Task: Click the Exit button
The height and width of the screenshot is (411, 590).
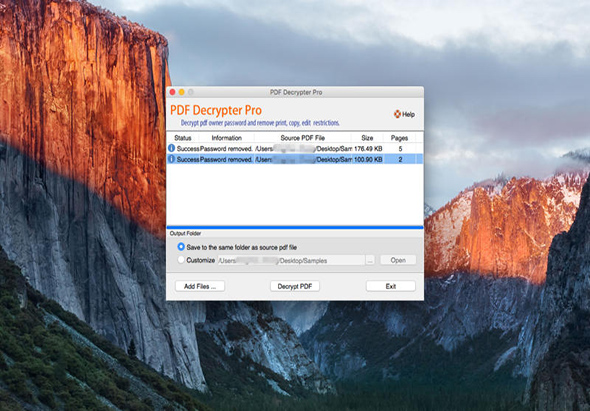Action: (x=391, y=286)
